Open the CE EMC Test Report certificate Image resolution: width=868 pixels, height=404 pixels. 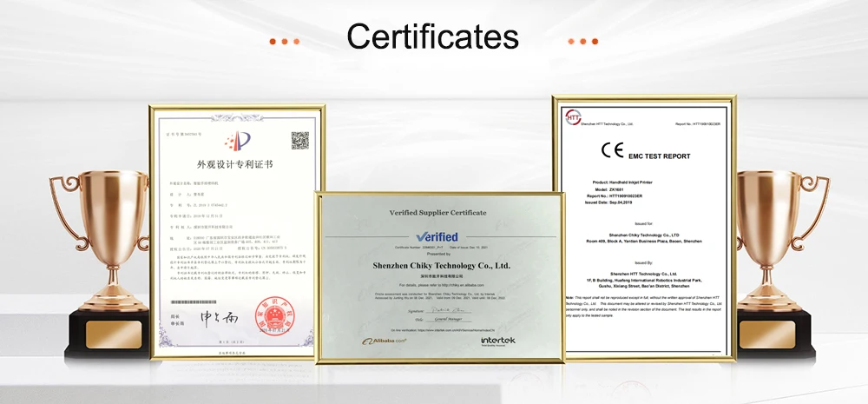(644, 228)
